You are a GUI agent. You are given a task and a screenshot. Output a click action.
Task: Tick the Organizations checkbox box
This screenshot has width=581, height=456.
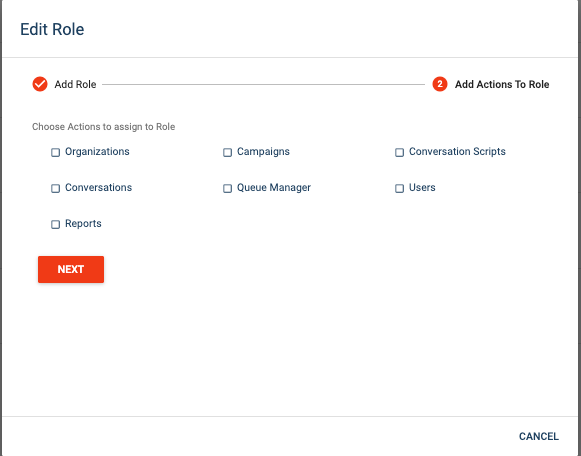click(56, 152)
